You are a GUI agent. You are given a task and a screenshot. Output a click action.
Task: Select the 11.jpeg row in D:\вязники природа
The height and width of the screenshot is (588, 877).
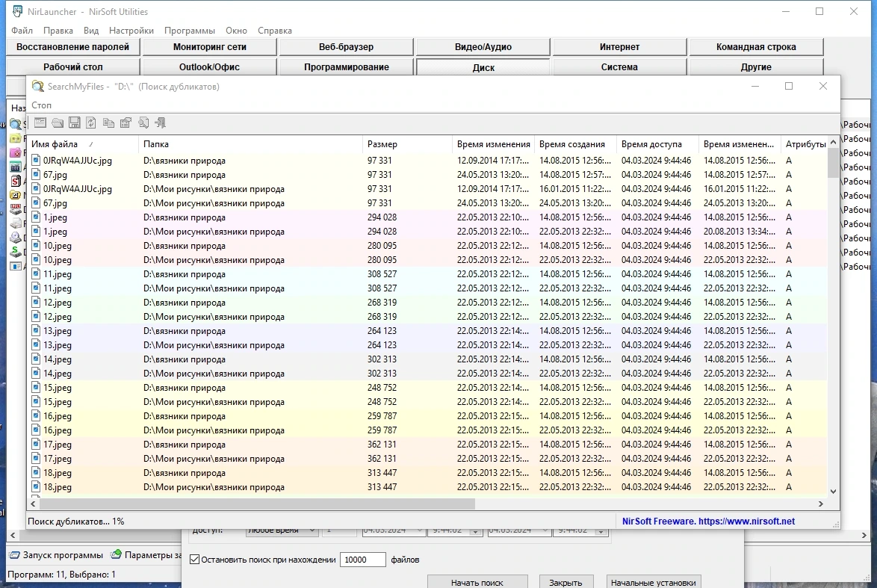[x=427, y=274]
